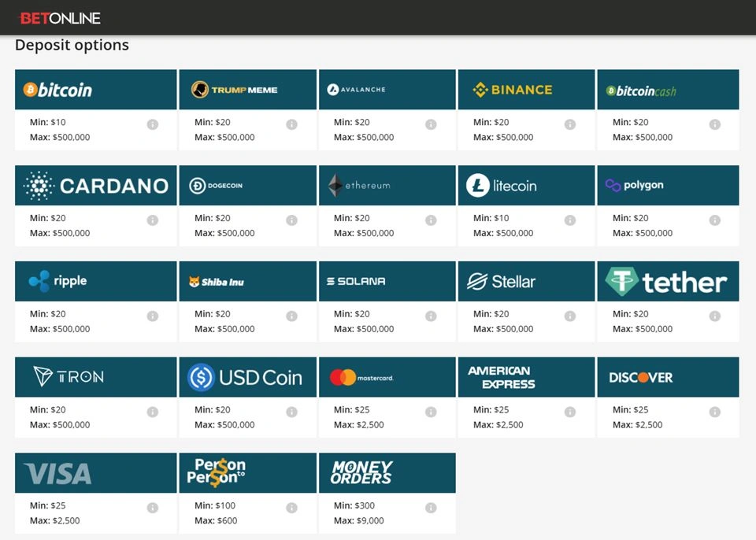Choose Stellar as deposit method
Image resolution: width=756 pixels, height=540 pixels.
click(x=527, y=282)
